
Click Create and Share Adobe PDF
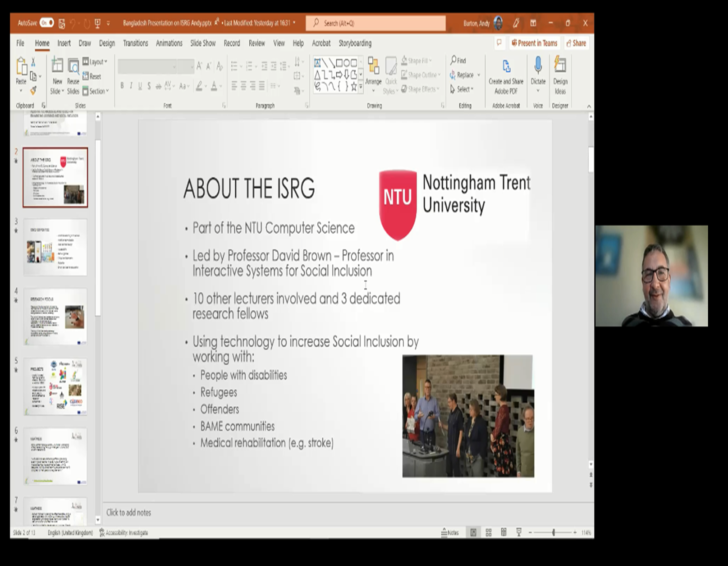pyautogui.click(x=506, y=75)
